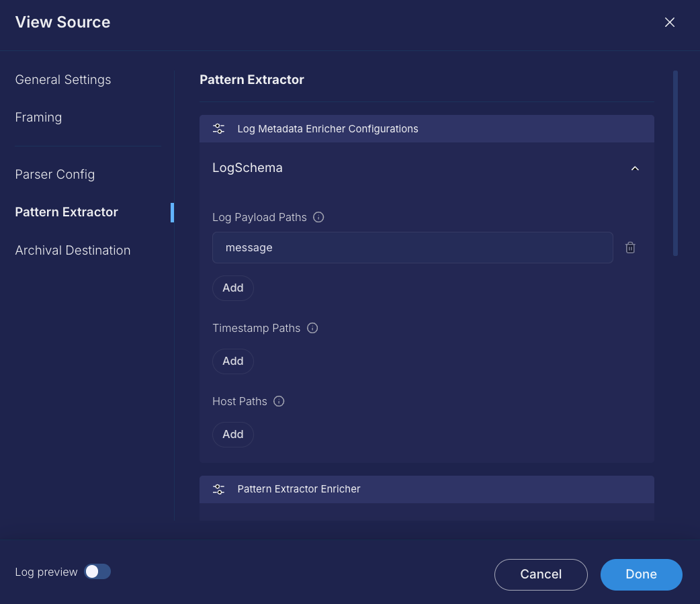Click the Pattern Extractor Enricher sliders icon
The width and height of the screenshot is (700, 604).
pos(218,489)
